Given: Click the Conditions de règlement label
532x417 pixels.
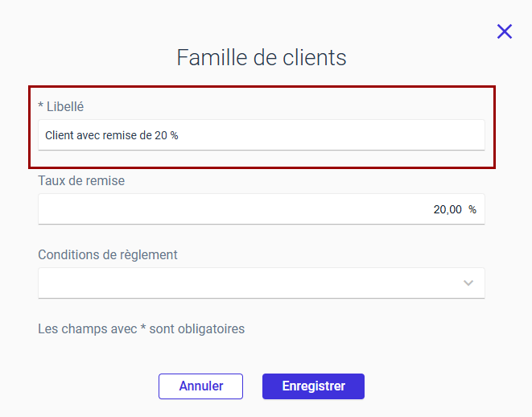Looking at the screenshot, I should (108, 255).
